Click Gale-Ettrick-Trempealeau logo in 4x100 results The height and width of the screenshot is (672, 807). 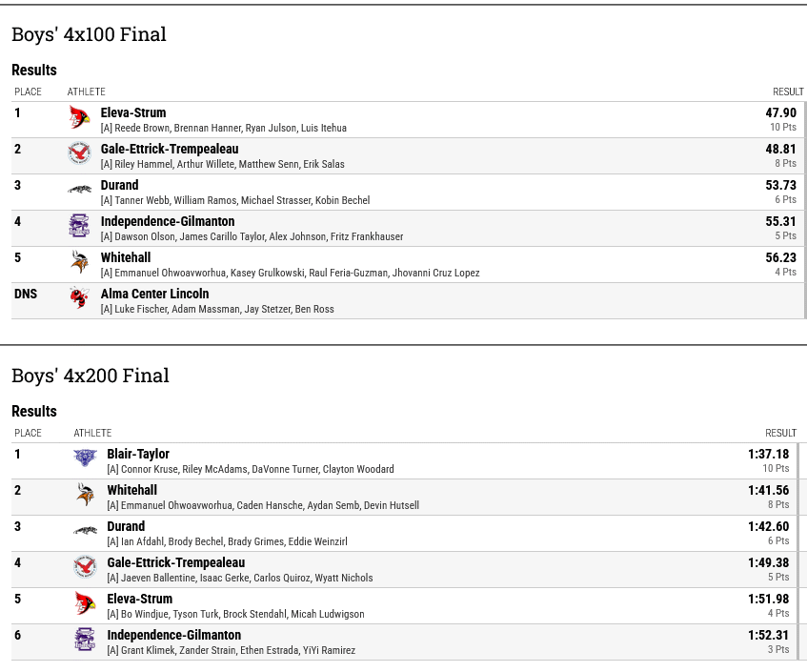click(x=79, y=154)
